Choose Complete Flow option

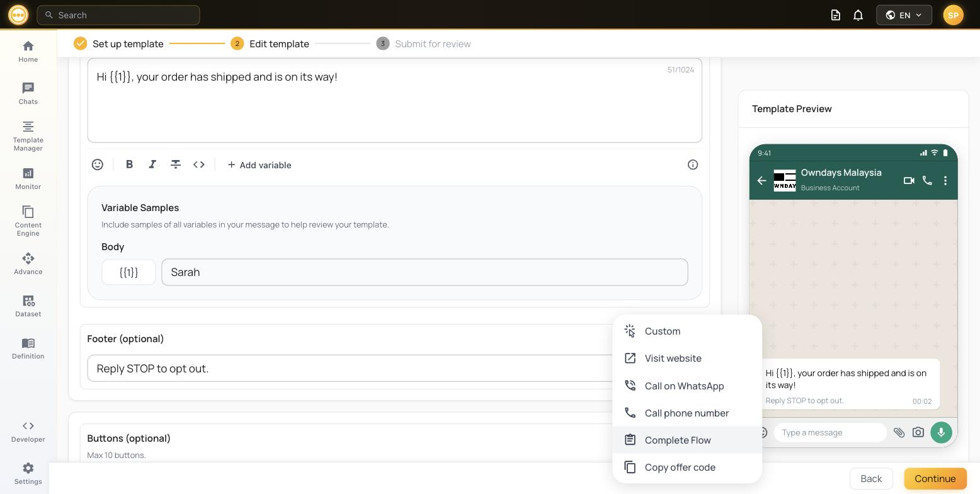click(x=687, y=440)
